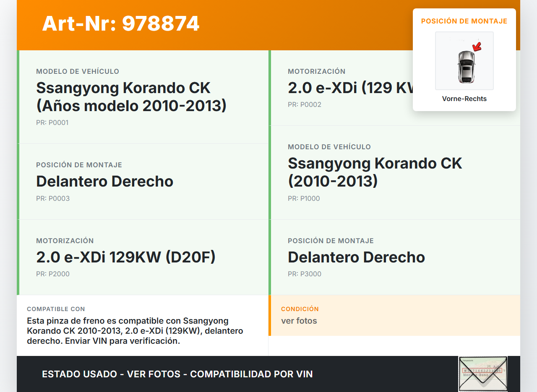537x392 pixels.
Task: Click the top-view car image
Action: pyautogui.click(x=466, y=66)
